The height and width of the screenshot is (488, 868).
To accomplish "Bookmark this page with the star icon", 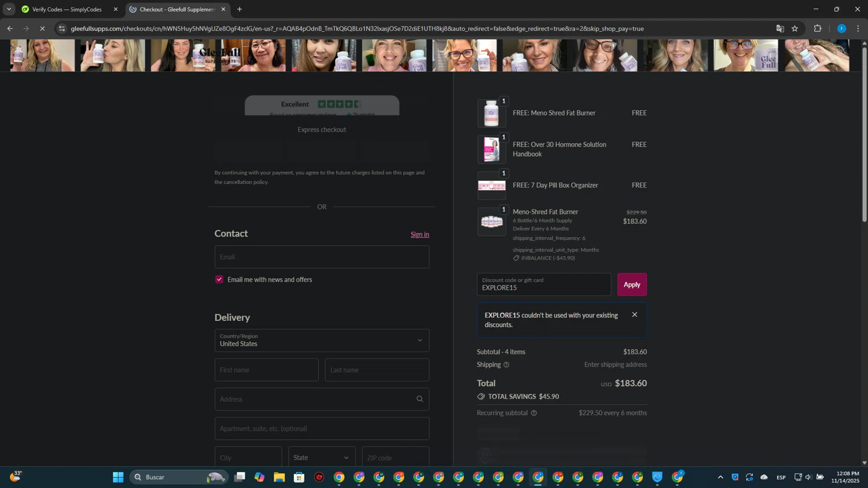I will click(x=795, y=28).
